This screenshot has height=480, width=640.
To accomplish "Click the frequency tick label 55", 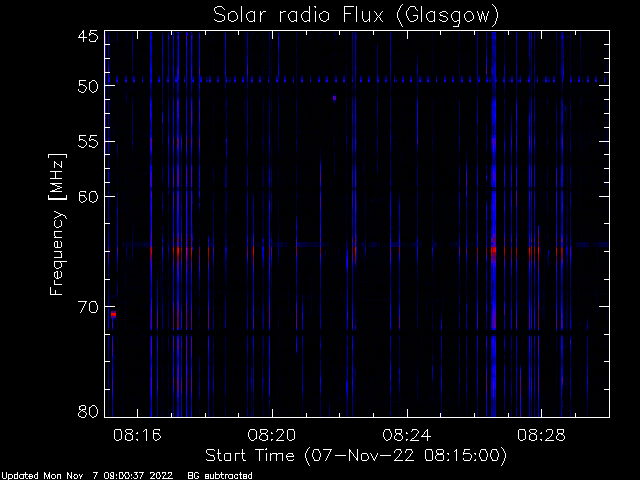I will [x=88, y=142].
